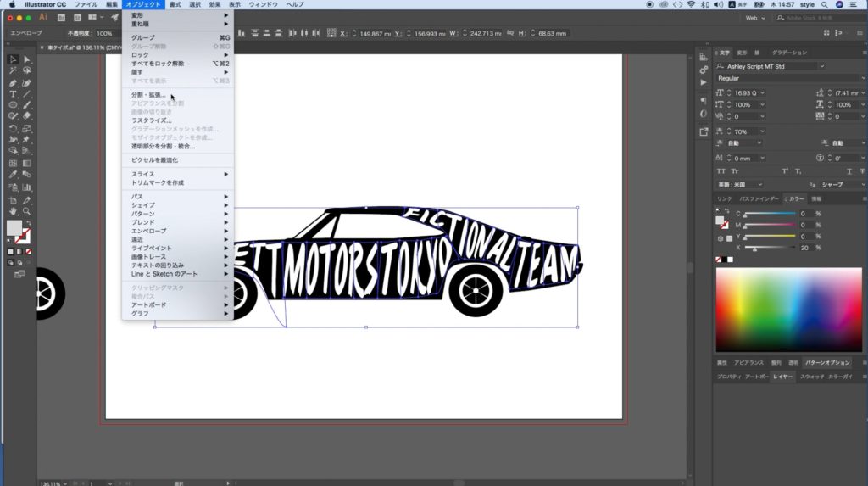Switch to the レイヤー panel tab
This screenshot has width=868, height=486.
click(x=782, y=377)
